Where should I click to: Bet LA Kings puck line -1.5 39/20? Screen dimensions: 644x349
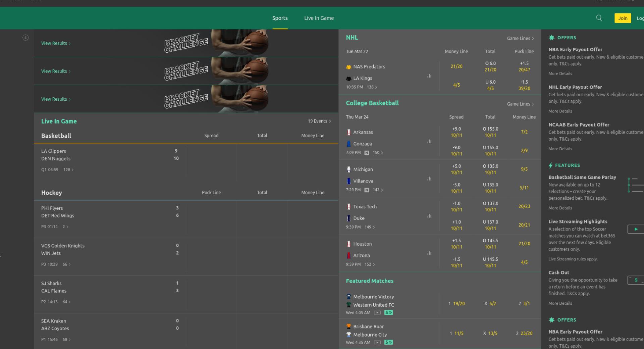[524, 85]
